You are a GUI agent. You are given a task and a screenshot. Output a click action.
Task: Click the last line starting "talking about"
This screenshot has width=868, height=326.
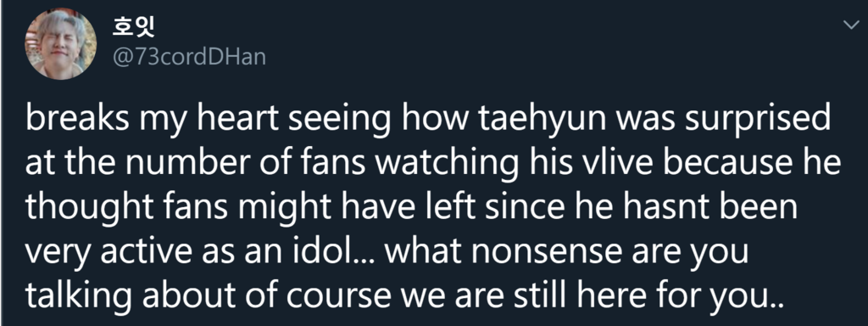pyautogui.click(x=404, y=295)
